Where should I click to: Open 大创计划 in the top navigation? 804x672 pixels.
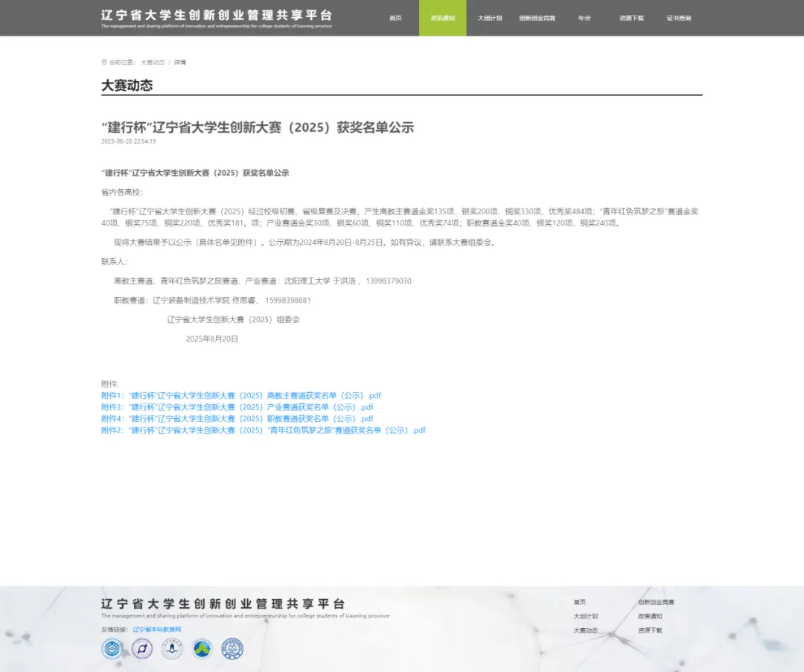click(490, 18)
